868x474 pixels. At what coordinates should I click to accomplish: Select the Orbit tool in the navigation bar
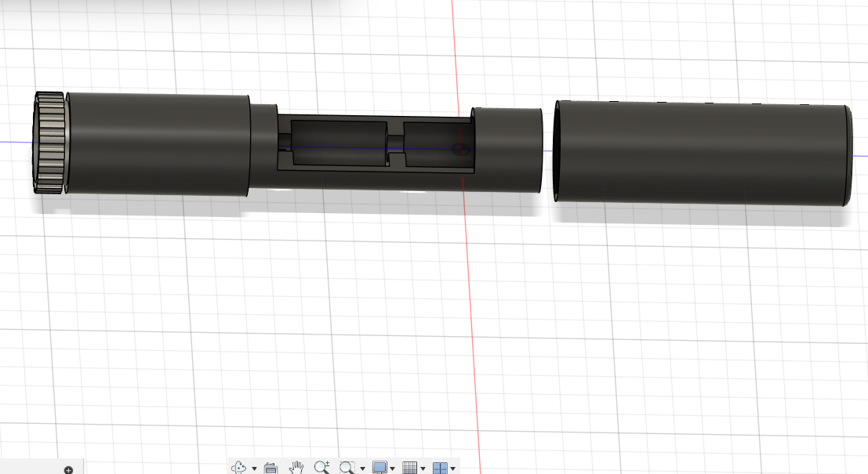click(x=239, y=466)
